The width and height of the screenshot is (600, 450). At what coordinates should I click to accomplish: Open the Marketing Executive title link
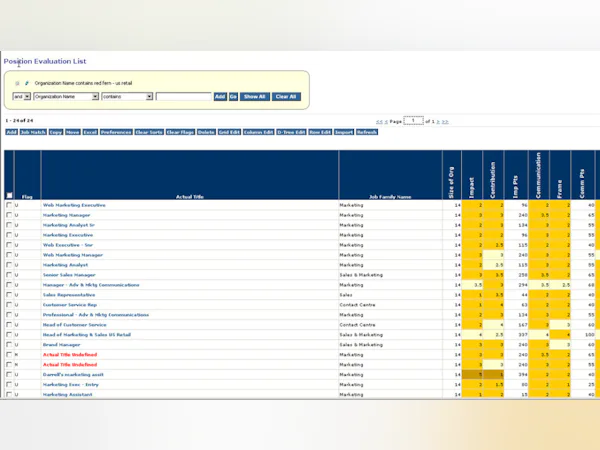coord(68,235)
